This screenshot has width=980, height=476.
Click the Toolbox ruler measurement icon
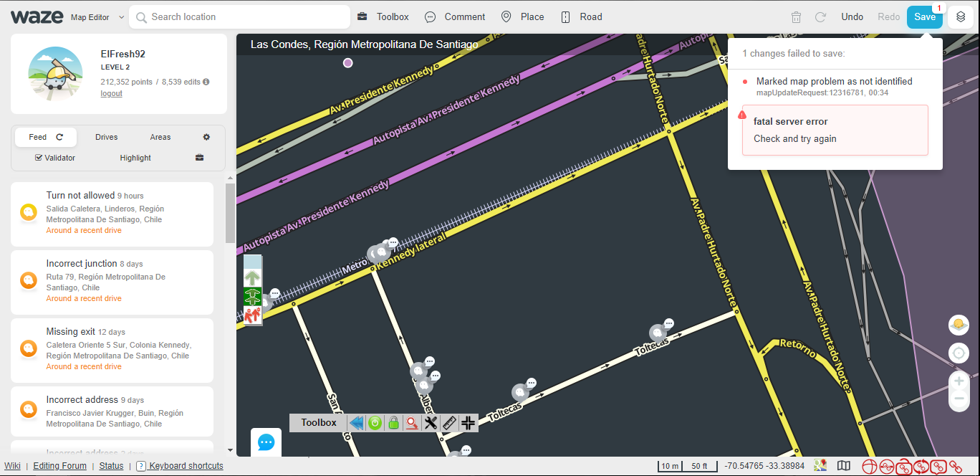449,423
